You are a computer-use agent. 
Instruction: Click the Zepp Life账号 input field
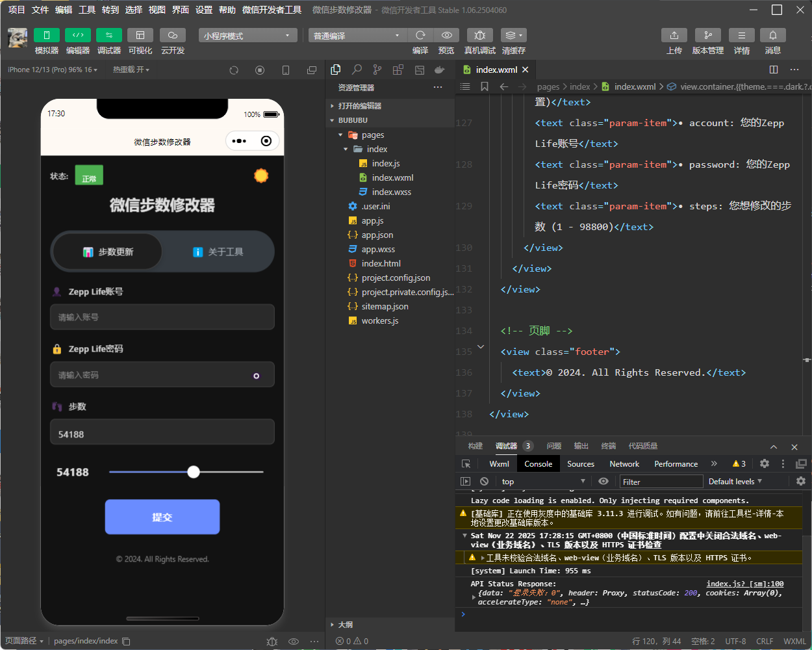162,317
